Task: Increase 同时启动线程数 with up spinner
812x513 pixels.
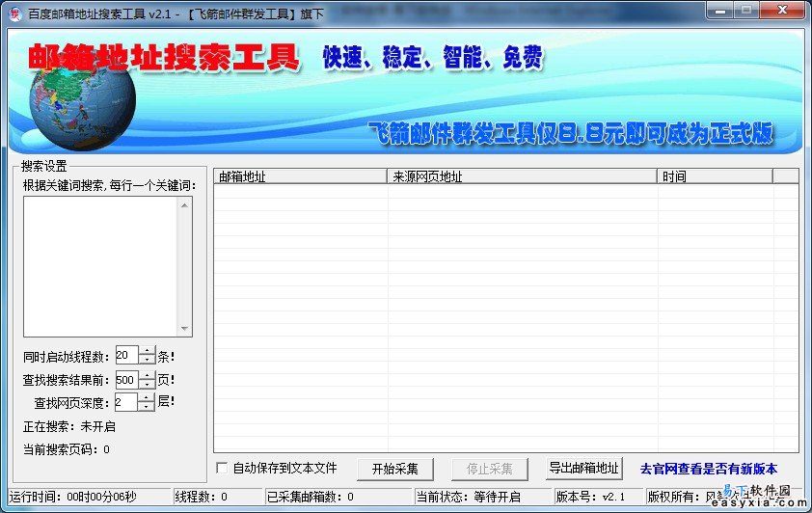Action: click(148, 350)
